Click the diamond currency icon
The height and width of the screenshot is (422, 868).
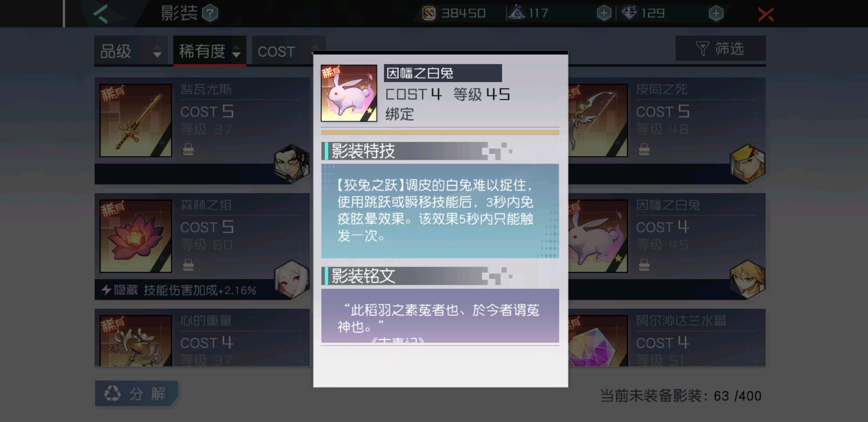(629, 13)
